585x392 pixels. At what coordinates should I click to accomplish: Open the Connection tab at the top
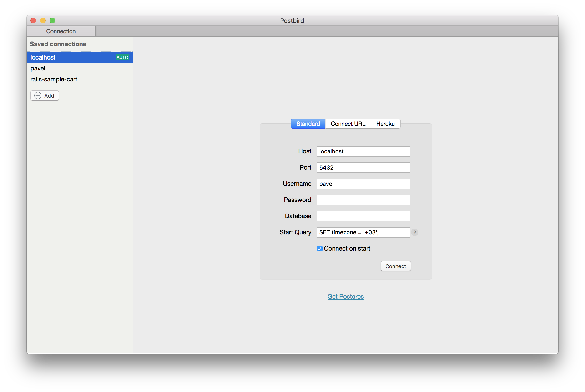click(61, 31)
